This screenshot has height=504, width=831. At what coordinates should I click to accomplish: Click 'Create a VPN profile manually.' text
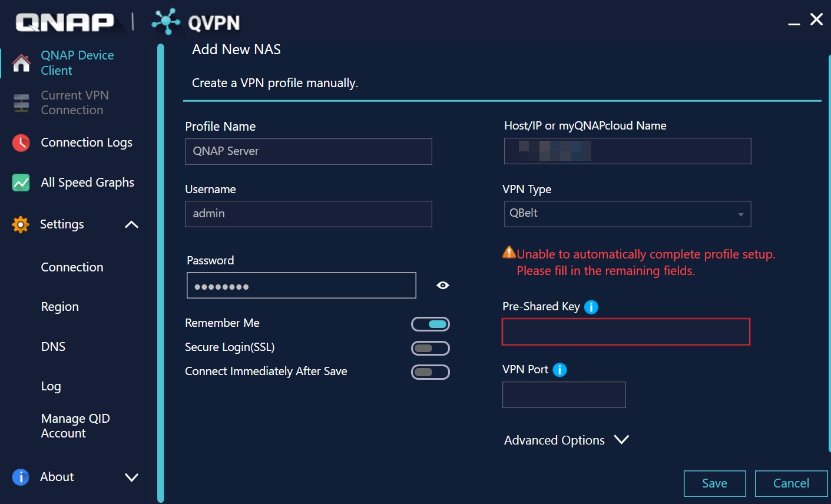pyautogui.click(x=275, y=83)
